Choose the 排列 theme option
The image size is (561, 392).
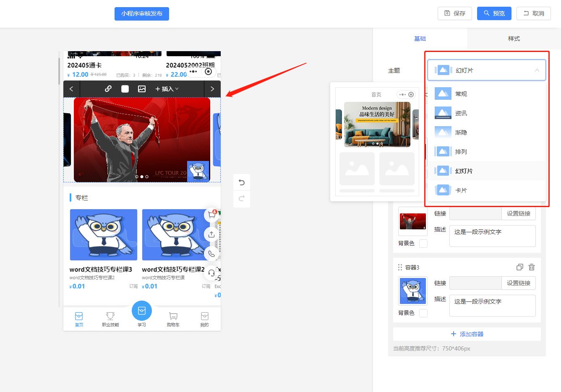pyautogui.click(x=487, y=152)
